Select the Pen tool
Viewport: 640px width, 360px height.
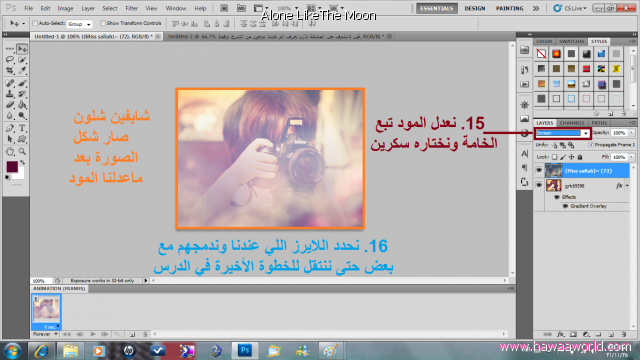click(10, 129)
